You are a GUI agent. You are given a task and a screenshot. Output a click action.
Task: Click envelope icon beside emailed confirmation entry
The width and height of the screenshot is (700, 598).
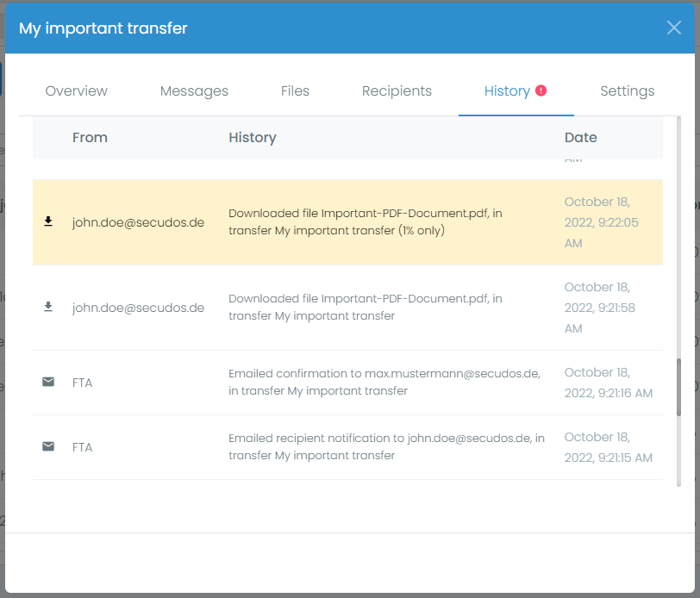click(x=48, y=383)
